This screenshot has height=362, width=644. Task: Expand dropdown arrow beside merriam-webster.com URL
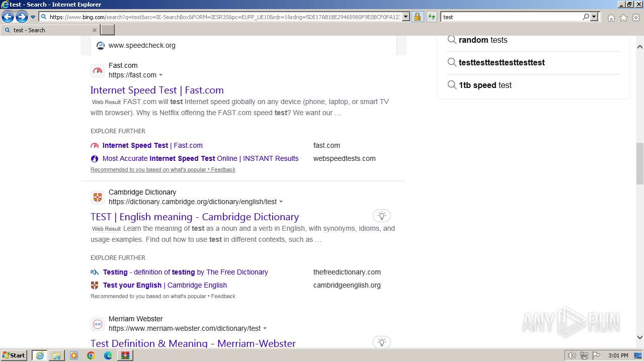[x=265, y=329]
